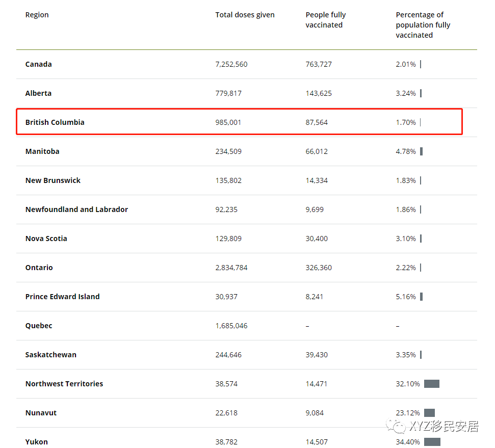This screenshot has height=448, width=495.
Task: Click the Manitoba 4.78% percentage bar
Action: 422,151
